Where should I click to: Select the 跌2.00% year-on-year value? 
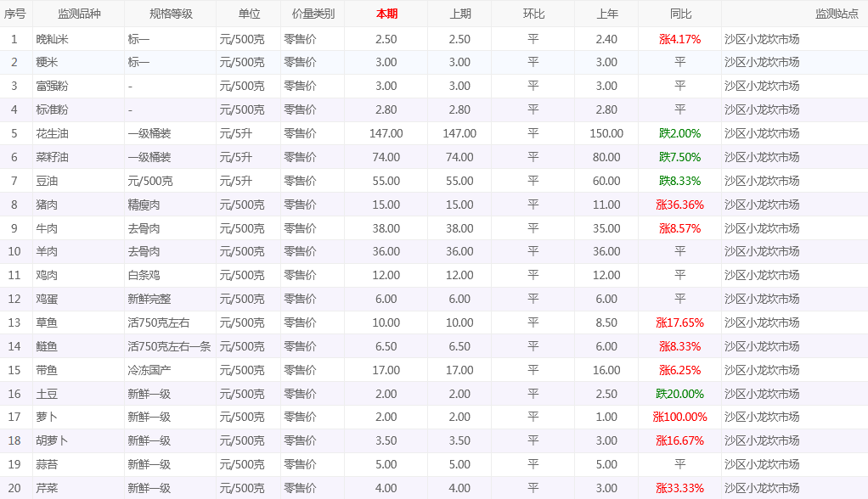(x=679, y=134)
